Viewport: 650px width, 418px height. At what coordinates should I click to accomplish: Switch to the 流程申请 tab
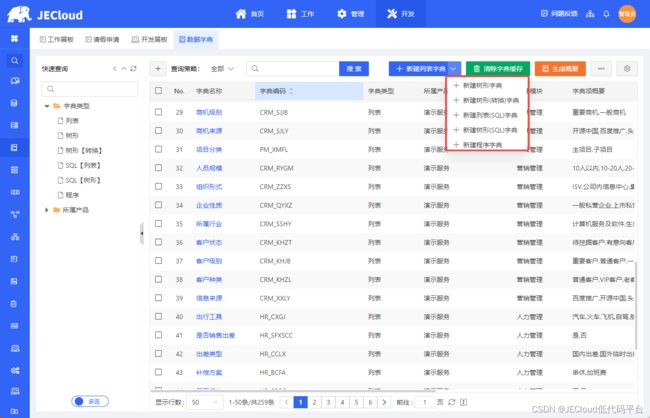[101, 39]
